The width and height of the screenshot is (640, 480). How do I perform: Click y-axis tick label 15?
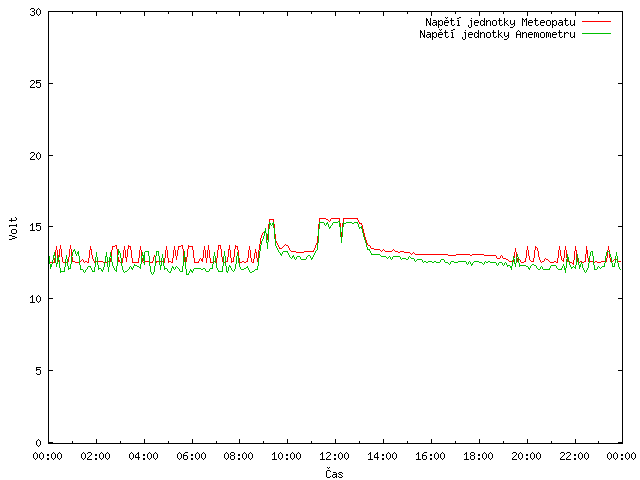[36, 227]
